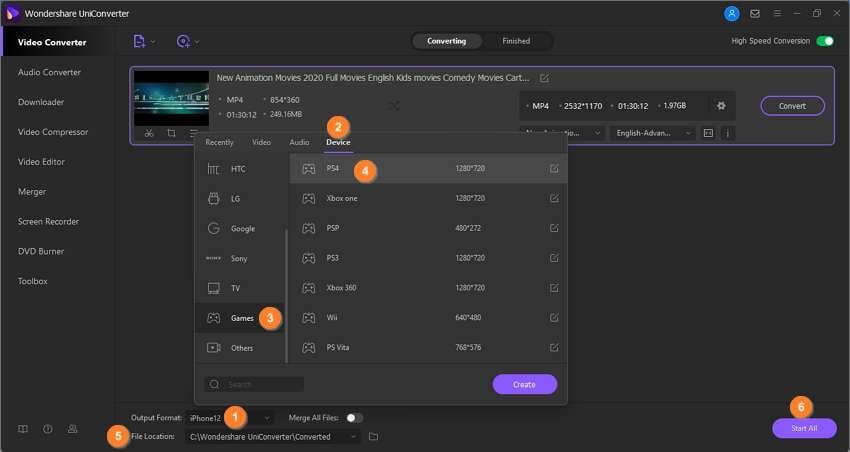Open DVD Burner in sidebar

click(41, 251)
